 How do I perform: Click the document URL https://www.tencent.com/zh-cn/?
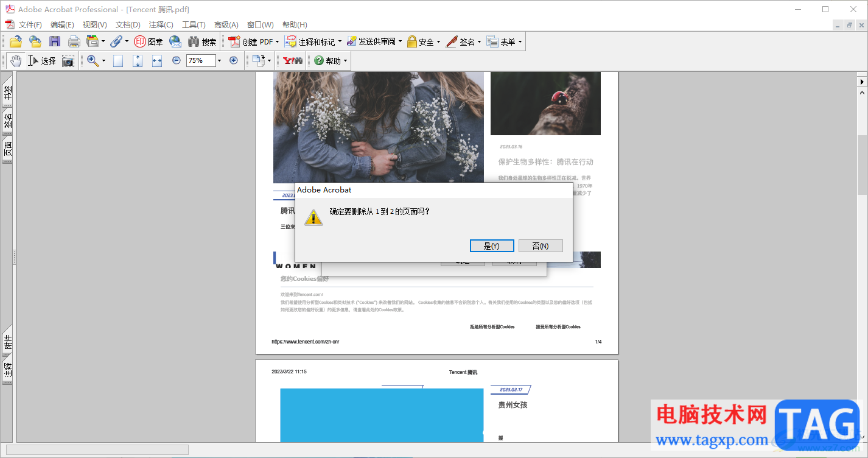(x=306, y=342)
